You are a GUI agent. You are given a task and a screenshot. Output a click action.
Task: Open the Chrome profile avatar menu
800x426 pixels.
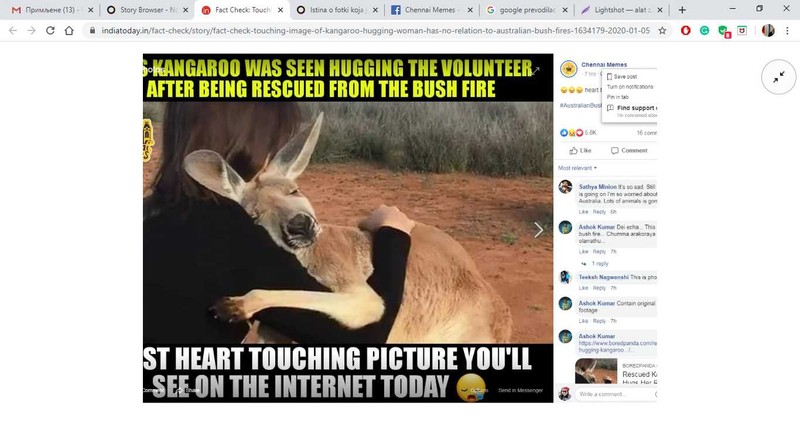pos(768,31)
